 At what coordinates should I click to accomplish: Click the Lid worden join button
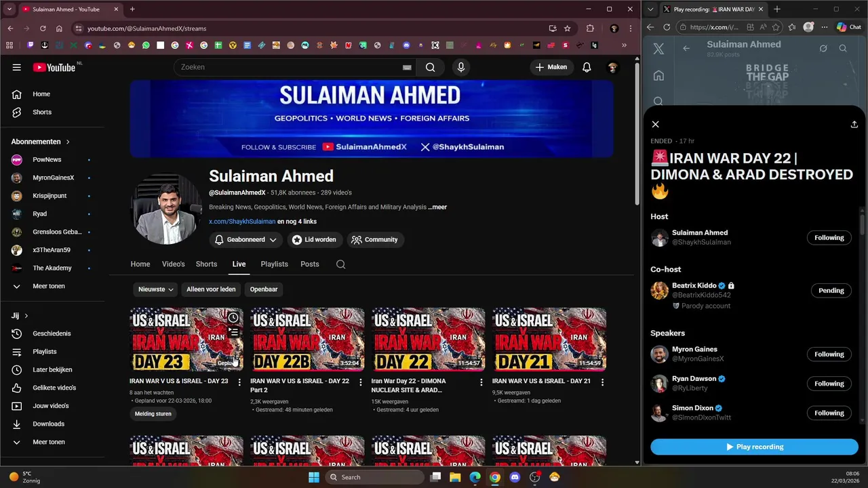(x=314, y=240)
